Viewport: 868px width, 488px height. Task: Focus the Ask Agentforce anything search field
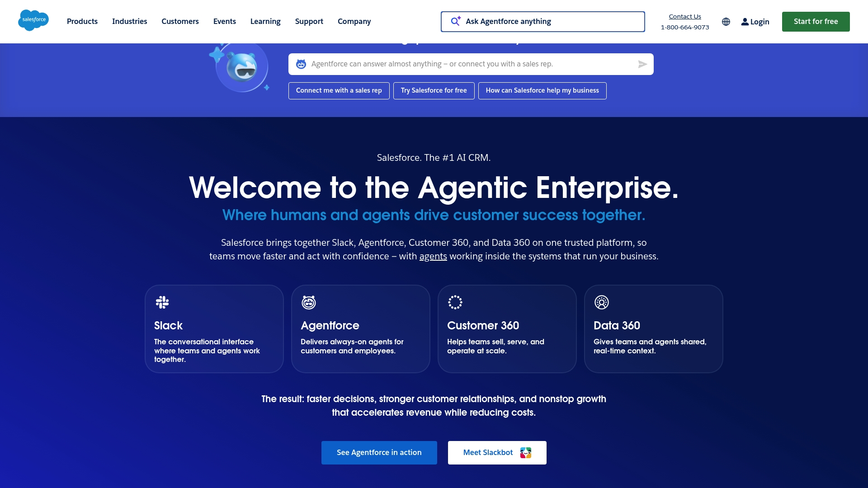click(543, 22)
